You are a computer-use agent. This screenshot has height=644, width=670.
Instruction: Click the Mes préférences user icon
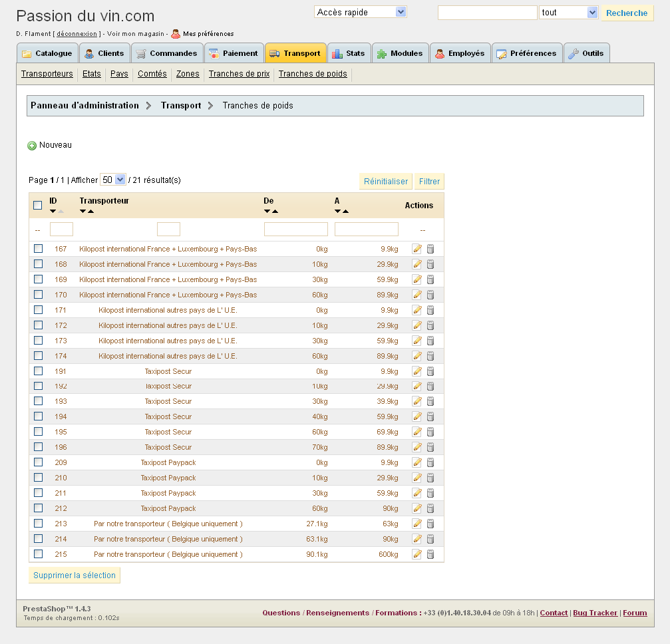(176, 33)
